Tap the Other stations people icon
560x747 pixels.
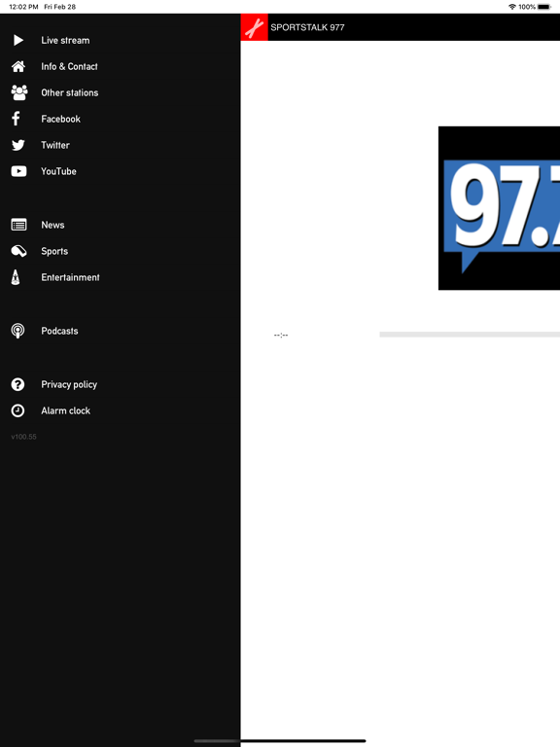pyautogui.click(x=19, y=92)
